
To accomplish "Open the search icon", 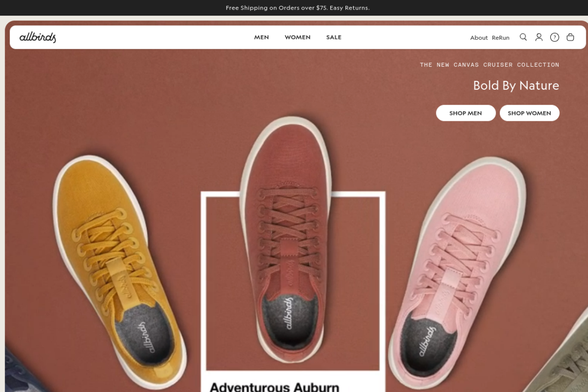I will tap(523, 37).
